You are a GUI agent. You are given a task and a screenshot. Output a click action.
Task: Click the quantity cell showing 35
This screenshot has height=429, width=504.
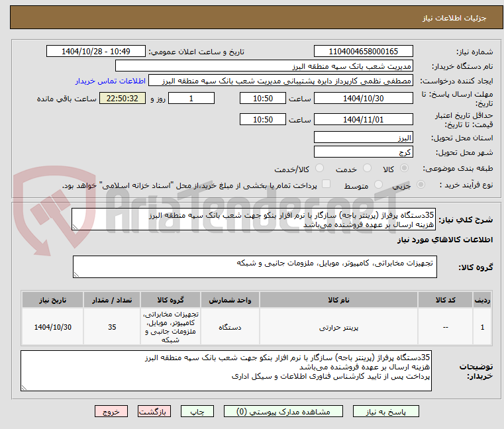pos(112,327)
